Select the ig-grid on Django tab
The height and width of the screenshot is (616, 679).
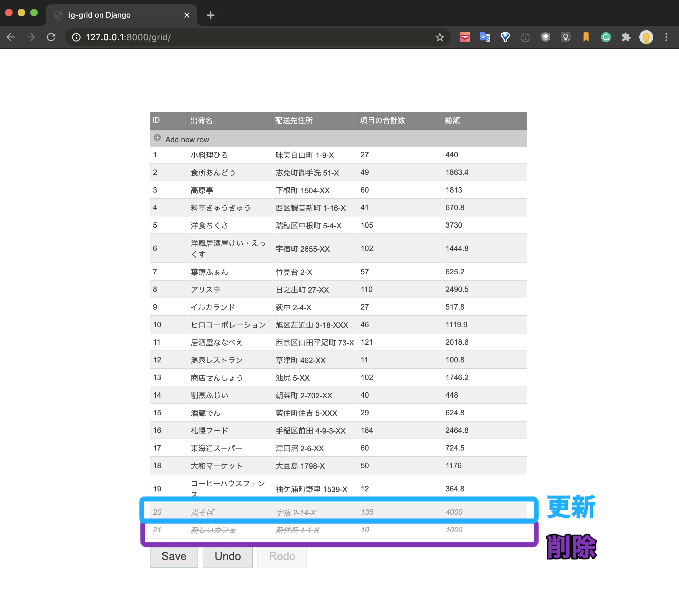pos(99,15)
